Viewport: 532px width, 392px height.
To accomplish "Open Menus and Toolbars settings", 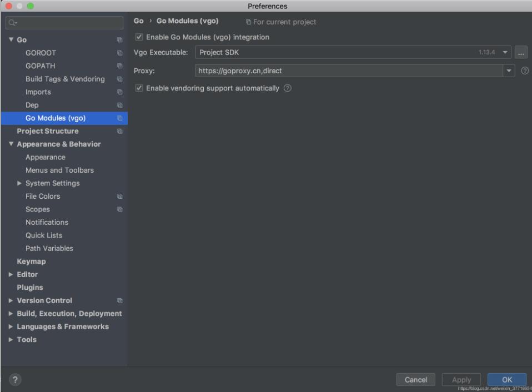I will (x=60, y=170).
